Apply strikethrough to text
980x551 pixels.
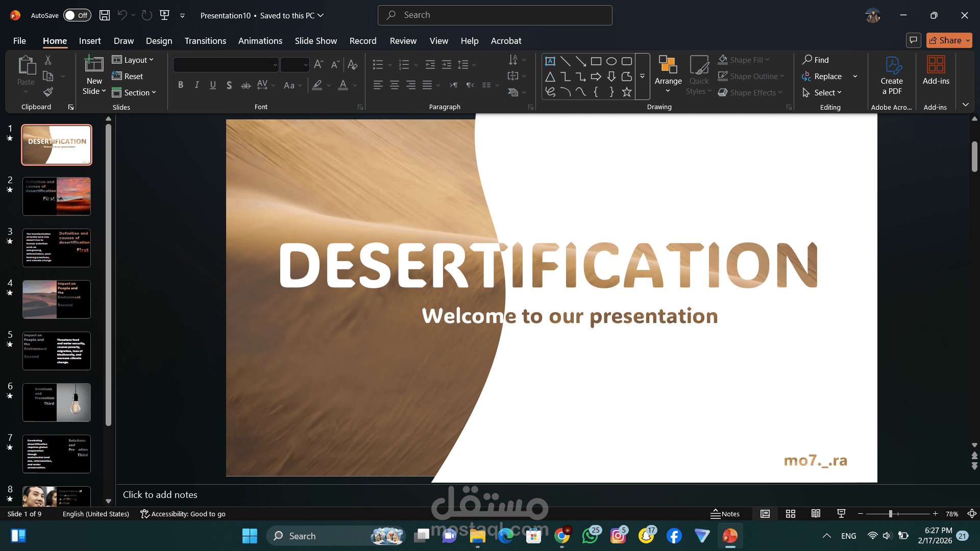click(246, 85)
